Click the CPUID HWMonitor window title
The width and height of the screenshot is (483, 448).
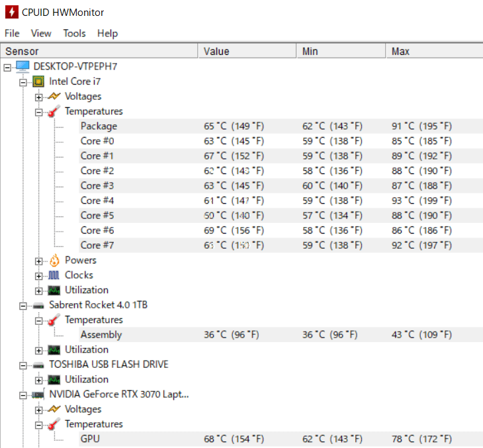click(x=63, y=13)
